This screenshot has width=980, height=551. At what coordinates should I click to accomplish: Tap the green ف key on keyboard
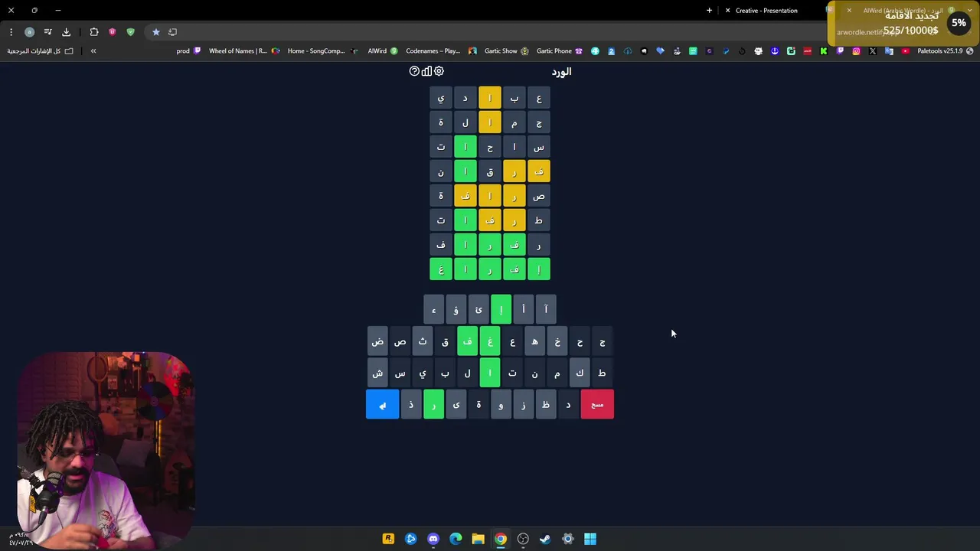[x=467, y=341]
